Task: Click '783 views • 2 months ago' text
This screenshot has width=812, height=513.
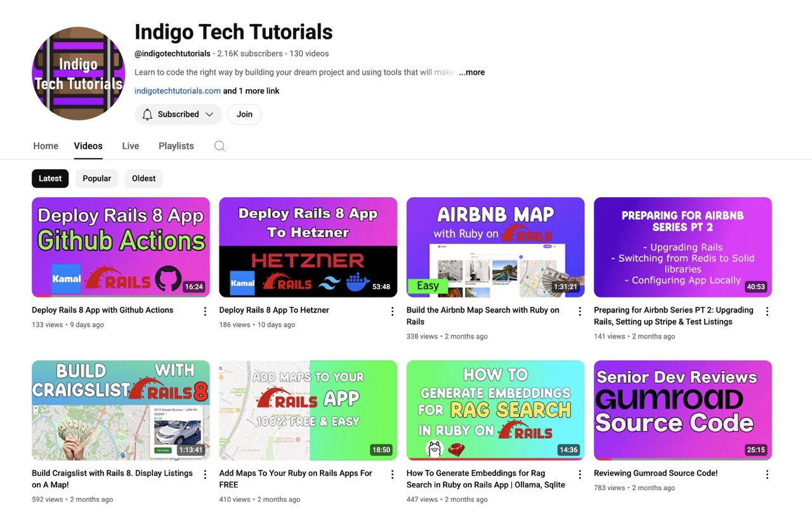Action: point(634,488)
